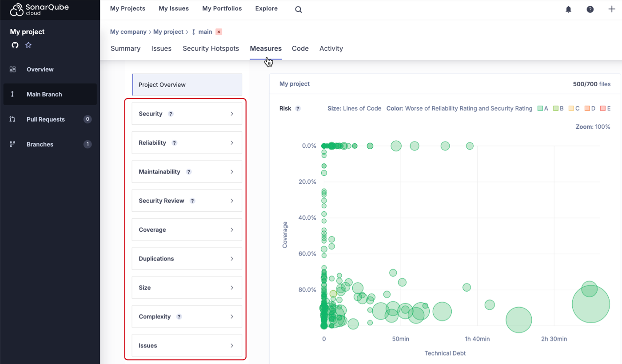Click the plus icon in top bar
Screen dimensions: 622x364
tap(611, 9)
